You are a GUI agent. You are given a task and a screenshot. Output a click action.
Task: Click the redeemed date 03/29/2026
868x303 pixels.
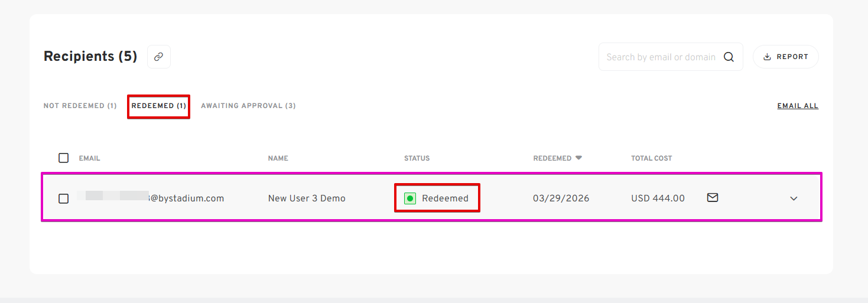coord(561,198)
